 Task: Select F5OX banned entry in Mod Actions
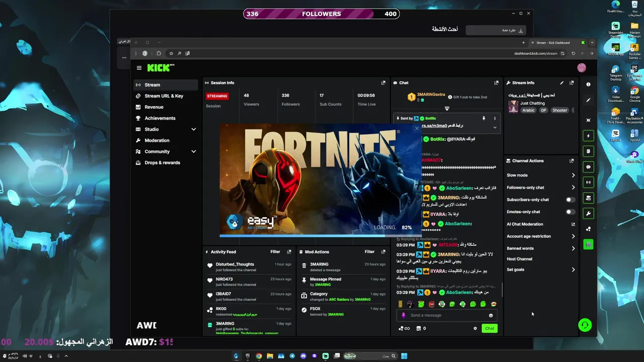point(344,311)
